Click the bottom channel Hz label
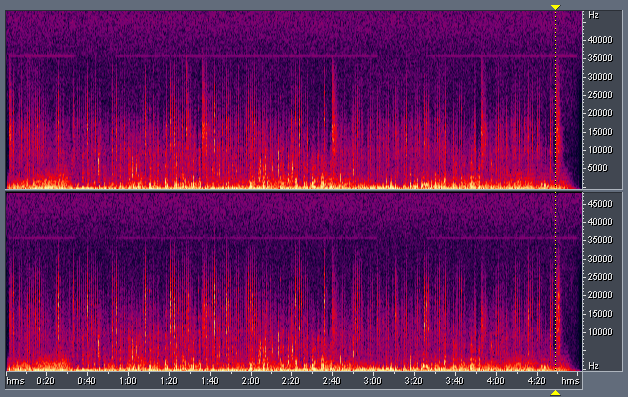This screenshot has height=397, width=628. pos(593,366)
